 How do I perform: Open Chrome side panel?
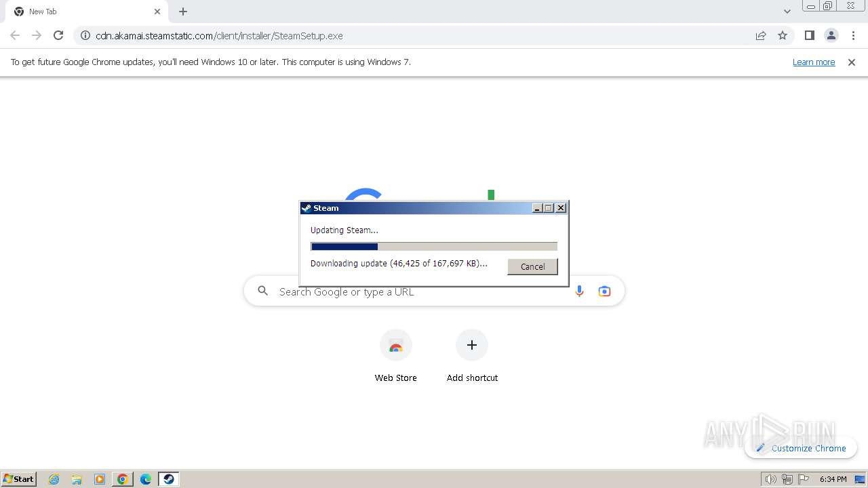(809, 35)
